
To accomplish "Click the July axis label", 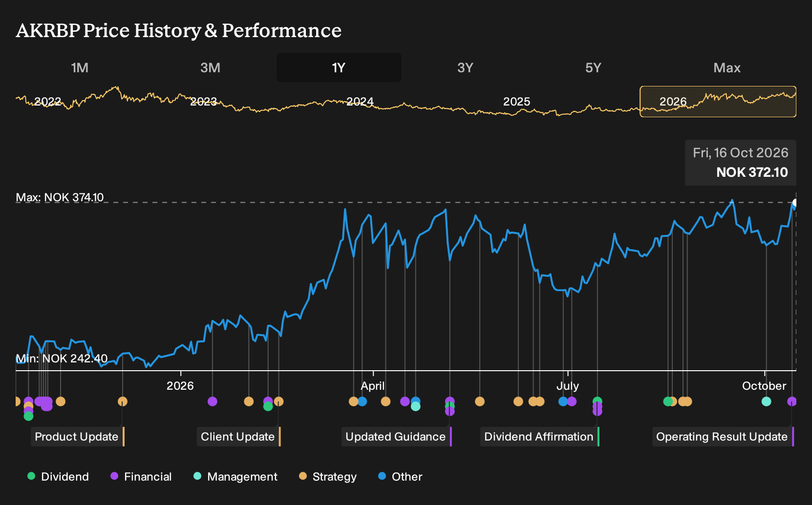I will (568, 386).
